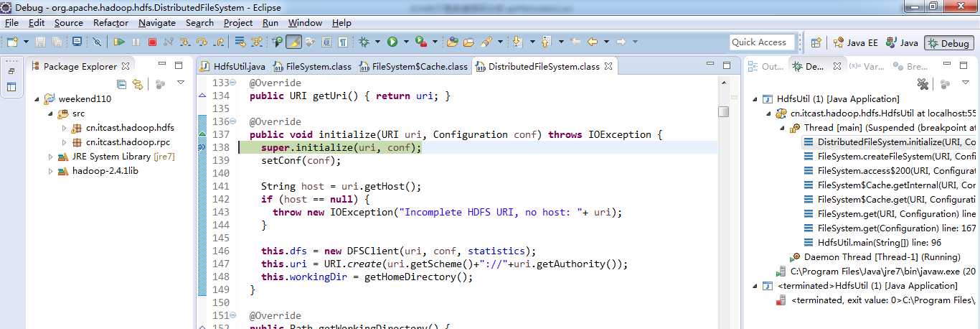Screen dimensions: 980x329
Task: Switch to Java perspective
Action: point(902,42)
